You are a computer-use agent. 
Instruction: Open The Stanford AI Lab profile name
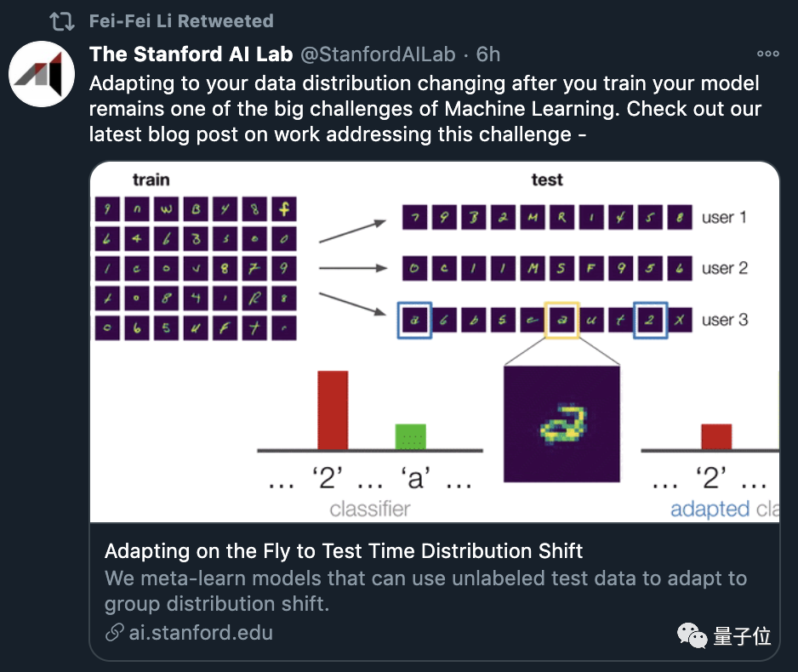[x=191, y=54]
